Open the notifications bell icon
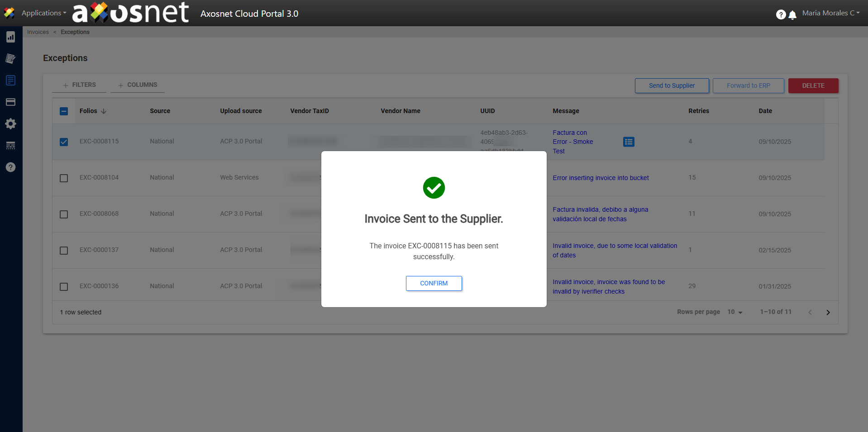Image resolution: width=868 pixels, height=432 pixels. click(792, 15)
